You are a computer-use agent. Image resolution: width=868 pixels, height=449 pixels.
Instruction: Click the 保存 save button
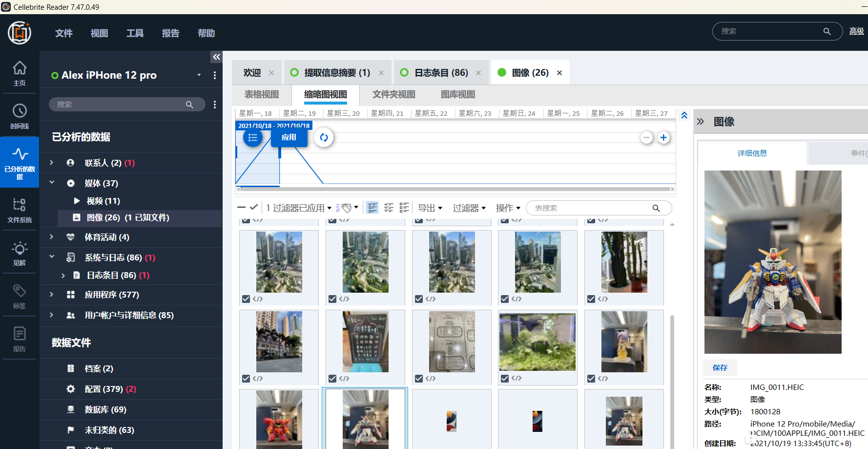(720, 368)
